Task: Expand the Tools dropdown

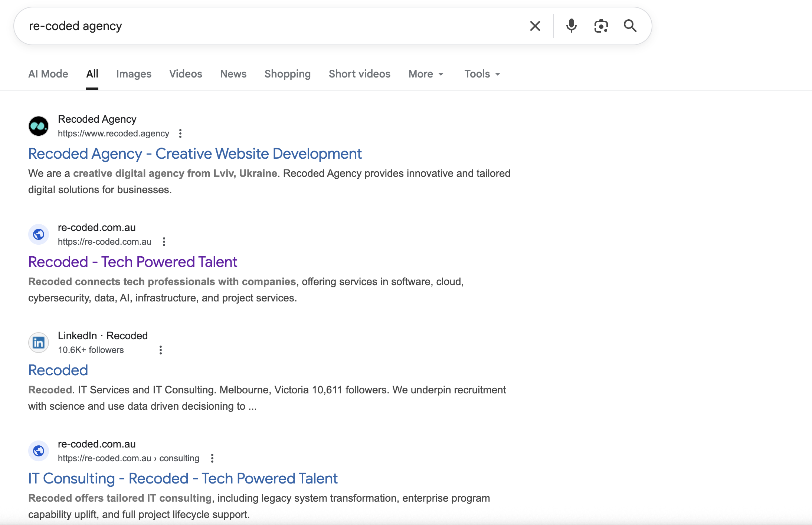Action: [x=481, y=74]
